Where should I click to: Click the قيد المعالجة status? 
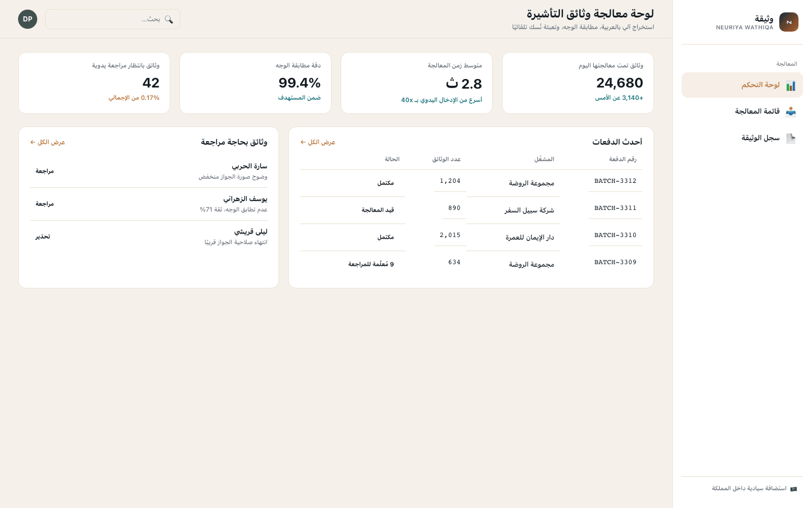pyautogui.click(x=378, y=210)
